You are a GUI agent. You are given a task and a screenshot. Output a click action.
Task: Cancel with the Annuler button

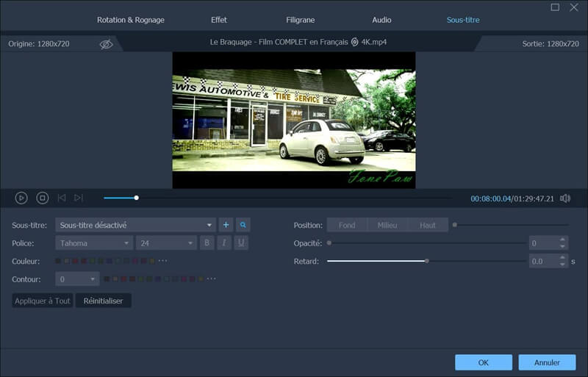click(547, 362)
